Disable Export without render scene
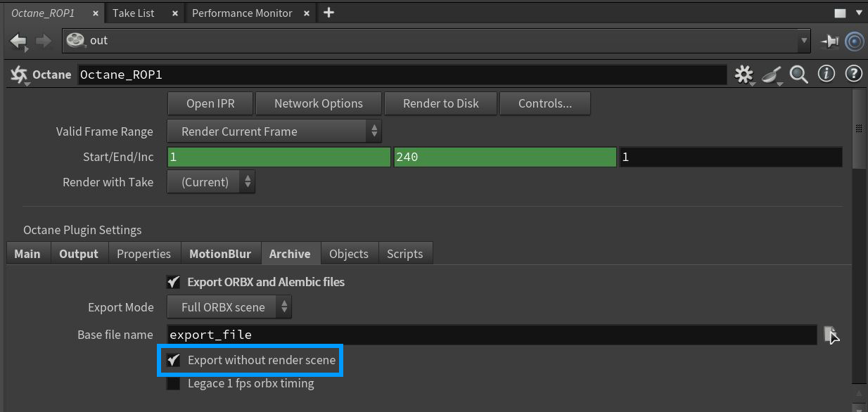 pos(173,360)
